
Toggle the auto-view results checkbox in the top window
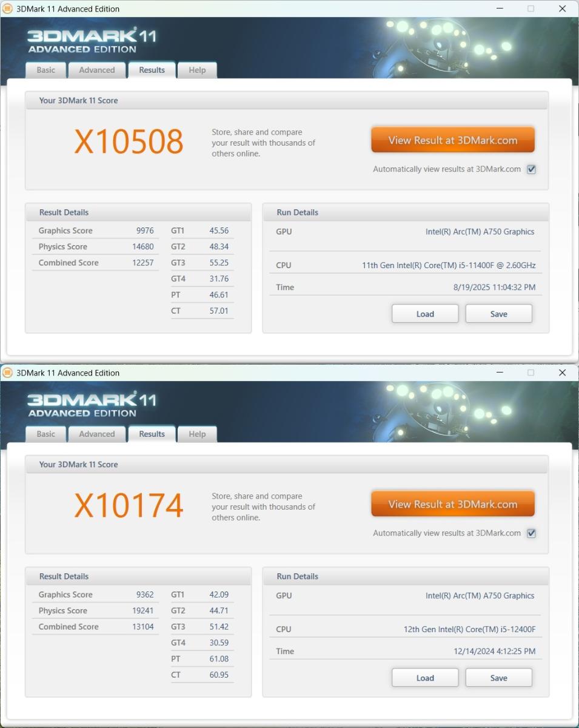click(531, 169)
